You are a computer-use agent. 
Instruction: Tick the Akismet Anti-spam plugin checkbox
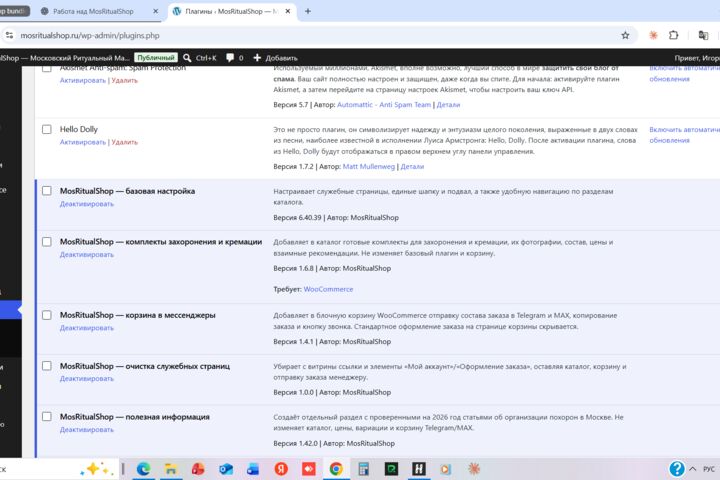pyautogui.click(x=46, y=68)
